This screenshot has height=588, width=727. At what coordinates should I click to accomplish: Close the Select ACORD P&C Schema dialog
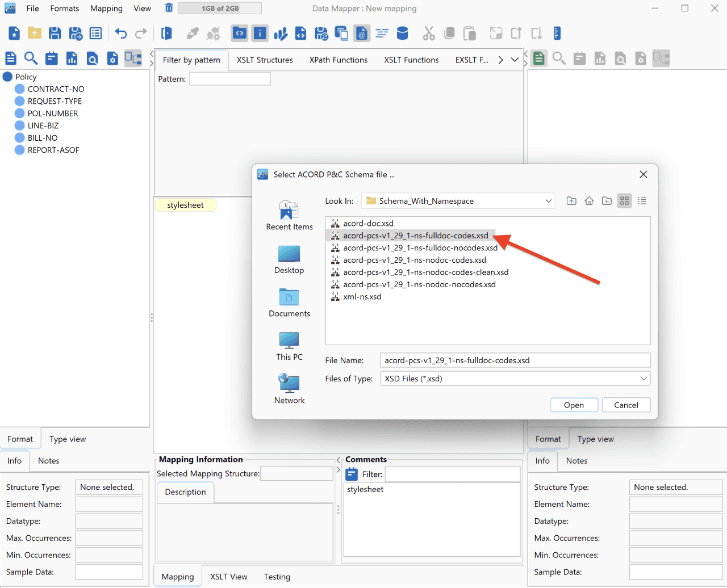[644, 174]
